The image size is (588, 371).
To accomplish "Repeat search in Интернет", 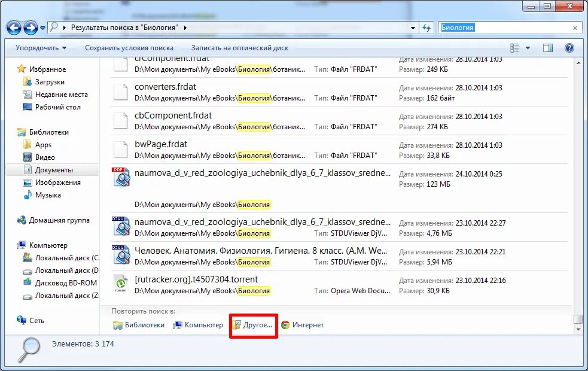I will click(302, 325).
